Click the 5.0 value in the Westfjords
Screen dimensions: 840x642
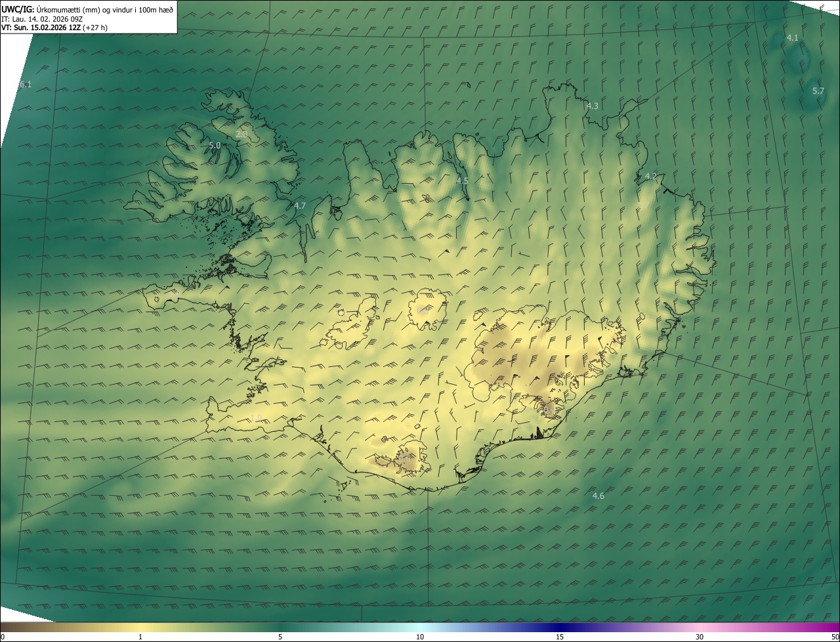[x=215, y=145]
